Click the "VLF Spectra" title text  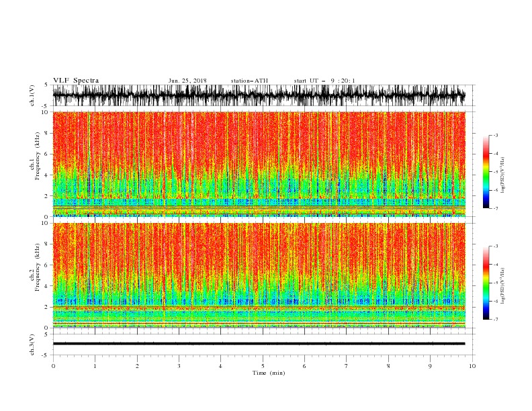(x=76, y=81)
